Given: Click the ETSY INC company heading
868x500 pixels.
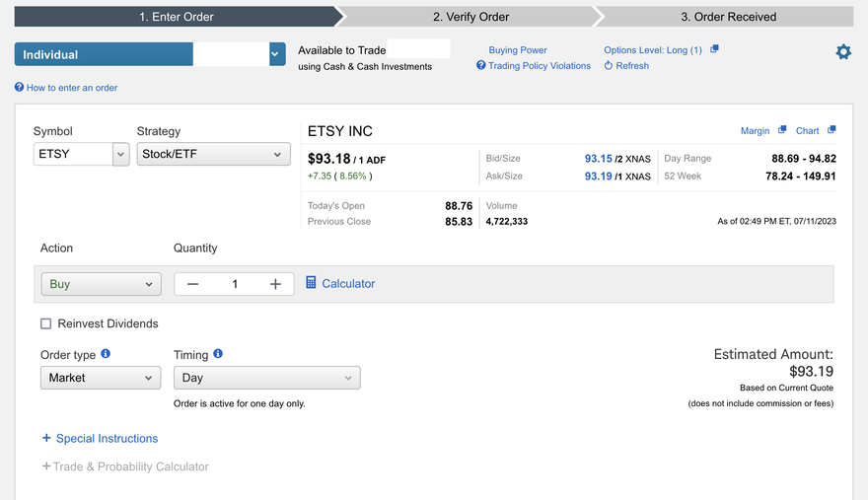Looking at the screenshot, I should click(340, 131).
